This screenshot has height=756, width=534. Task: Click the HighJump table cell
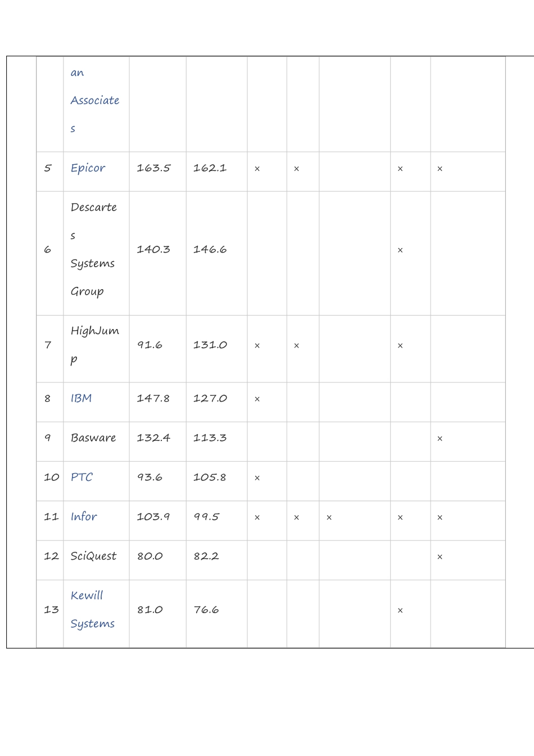point(94,344)
